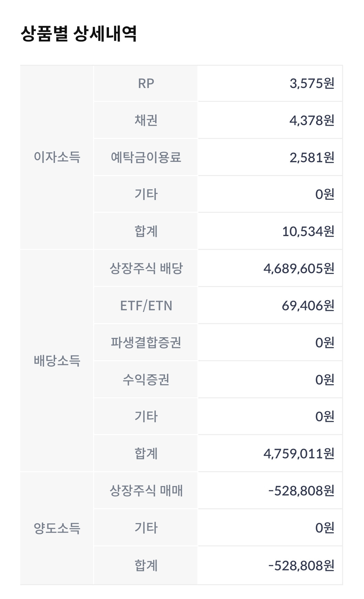Click the dividend total 4,759,011원
Image resolution: width=364 pixels, height=599 pixels.
pos(299,454)
